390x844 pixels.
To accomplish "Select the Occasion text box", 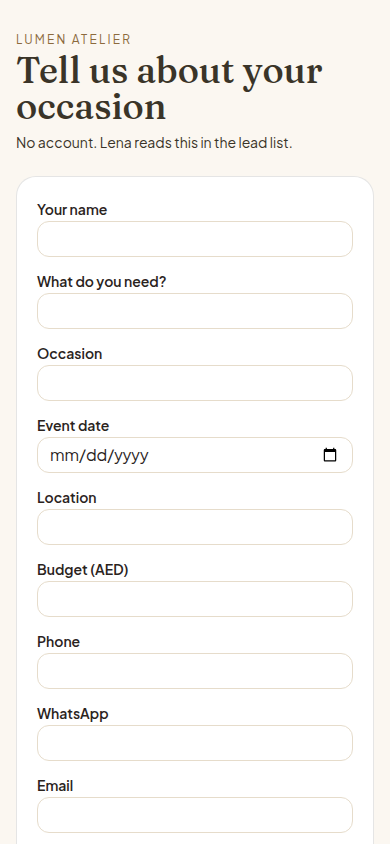I will tap(195, 383).
